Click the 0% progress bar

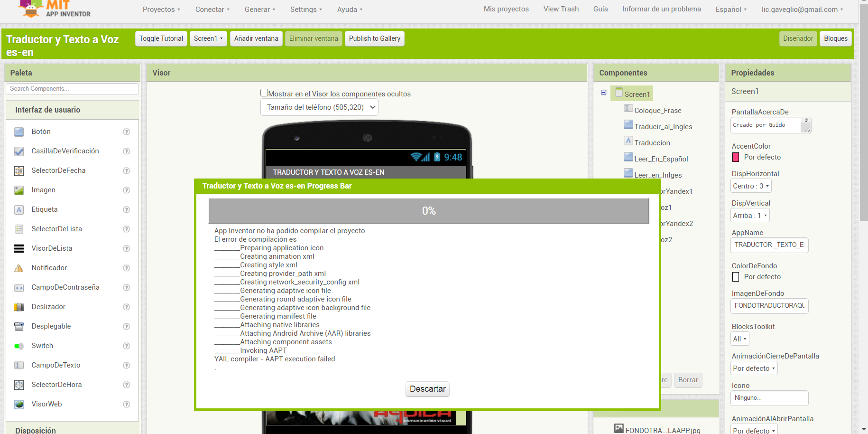pyautogui.click(x=429, y=211)
